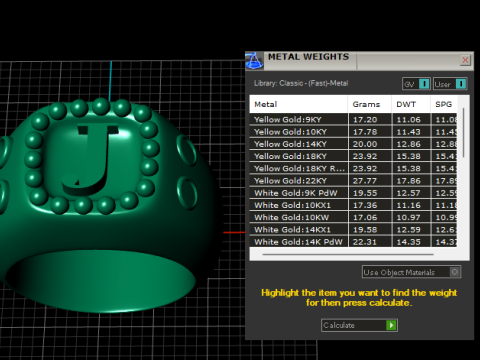The width and height of the screenshot is (480, 360).
Task: Click the Library: Classic - (Fast)-Metal label
Action: (301, 83)
